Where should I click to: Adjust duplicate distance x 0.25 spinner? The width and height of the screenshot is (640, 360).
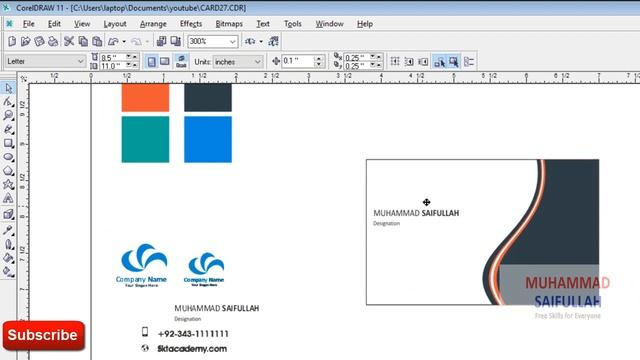pyautogui.click(x=376, y=57)
